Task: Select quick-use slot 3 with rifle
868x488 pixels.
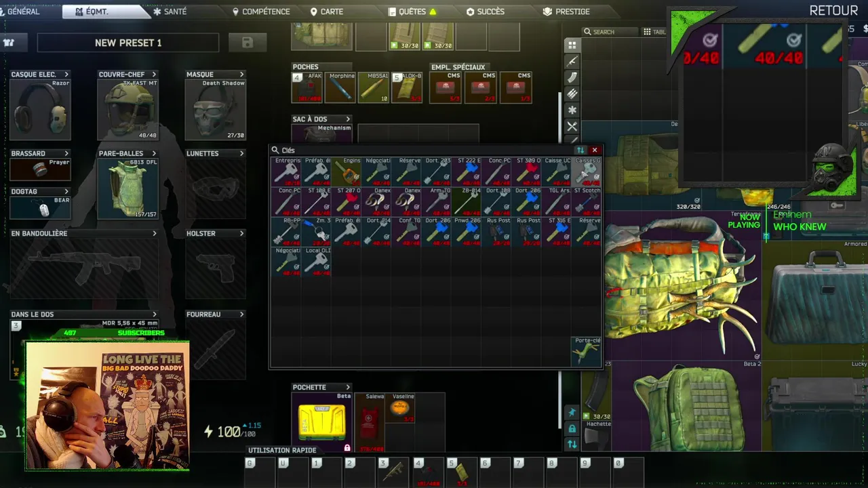Action: coord(393,472)
